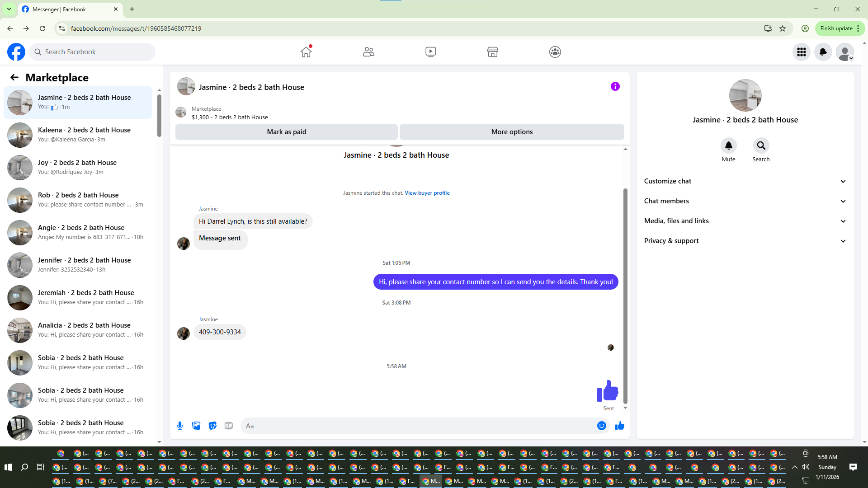
Task: Select Jennifer conversation in Marketplace list
Action: [x=78, y=265]
